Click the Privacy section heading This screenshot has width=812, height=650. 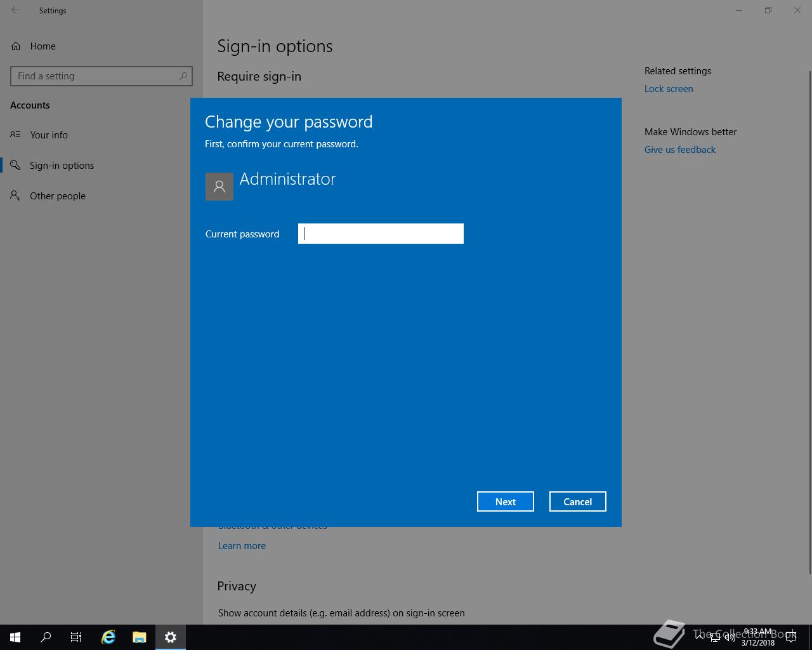[x=237, y=586]
